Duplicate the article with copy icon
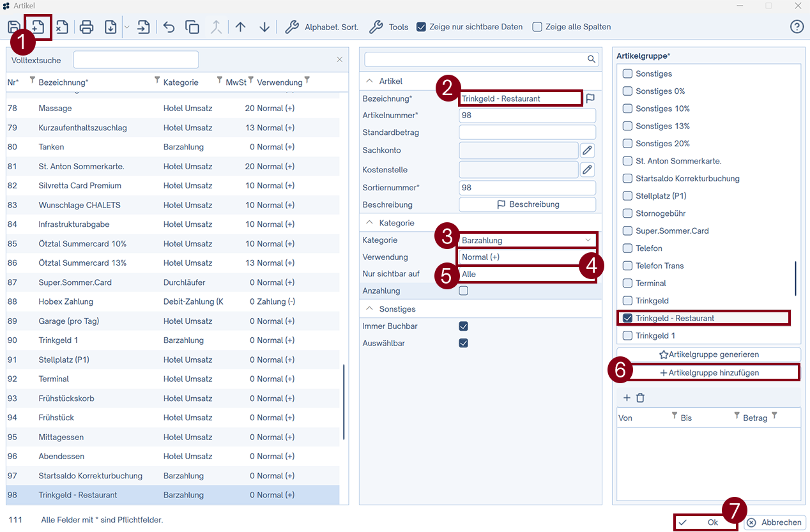 point(192,27)
